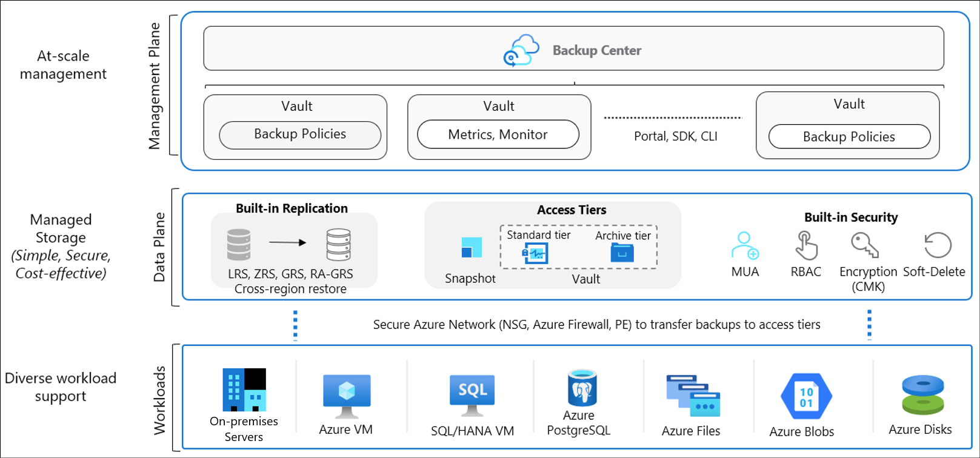Click the Encryption (CMK) label
The width and height of the screenshot is (980, 458).
(x=868, y=279)
